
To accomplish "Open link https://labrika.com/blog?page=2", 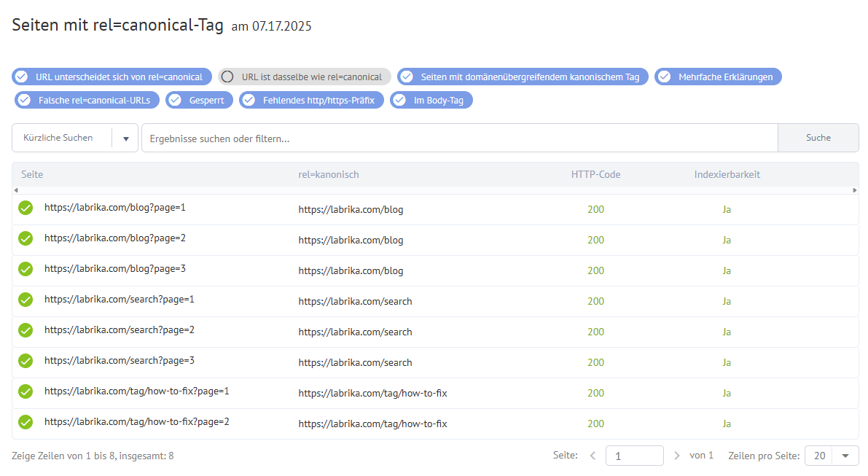I will pos(114,238).
